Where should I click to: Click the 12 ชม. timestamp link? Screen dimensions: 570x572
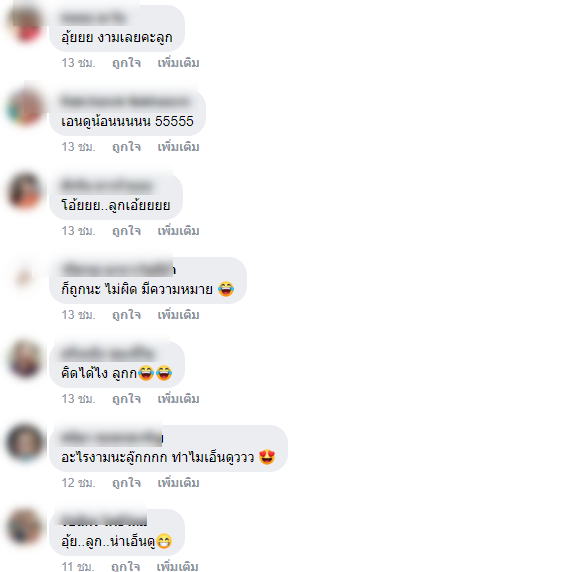[x=78, y=483]
